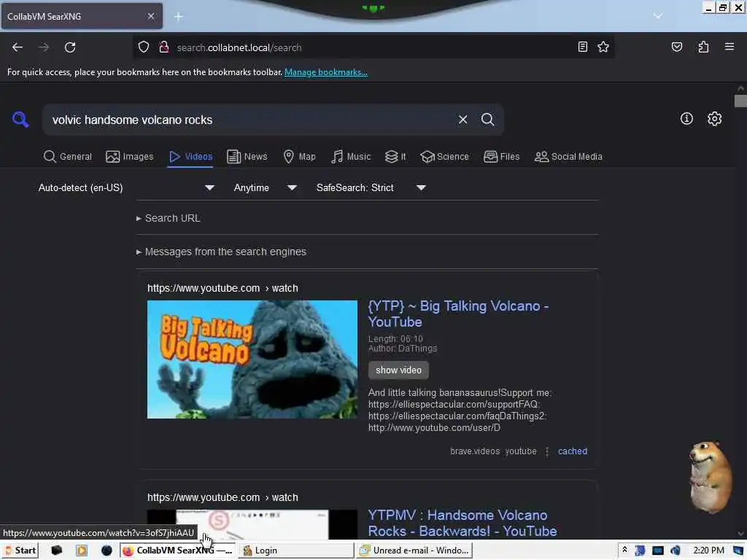Image resolution: width=747 pixels, height=560 pixels.
Task: Open the Auto-detect language dropdown
Action: [126, 187]
